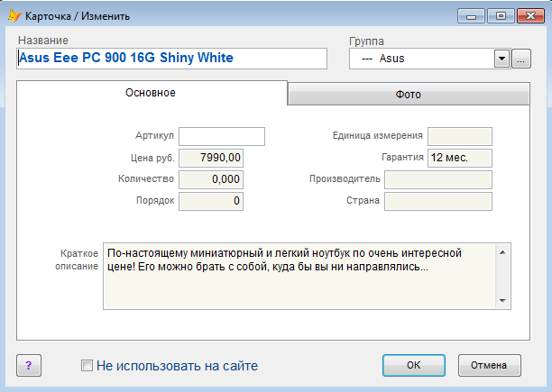The height and width of the screenshot is (392, 552).
Task: Minimize the Карточка / Изменить window
Action: pos(471,16)
